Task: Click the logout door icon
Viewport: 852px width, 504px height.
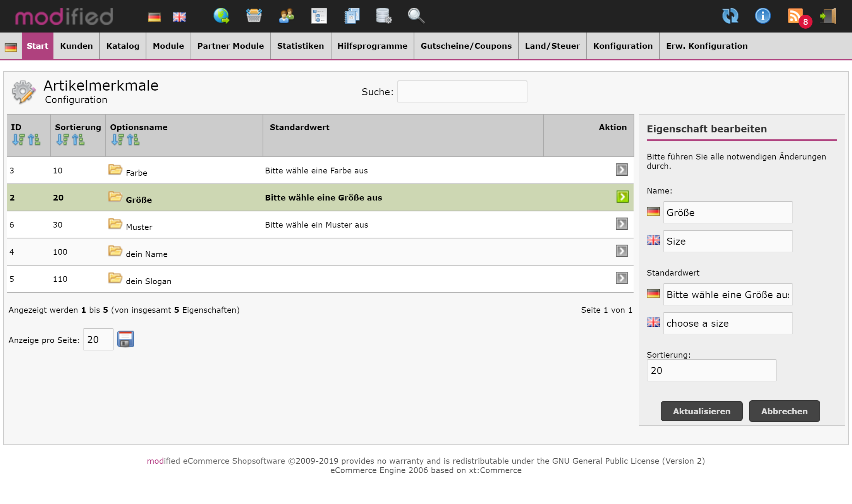Action: tap(828, 16)
